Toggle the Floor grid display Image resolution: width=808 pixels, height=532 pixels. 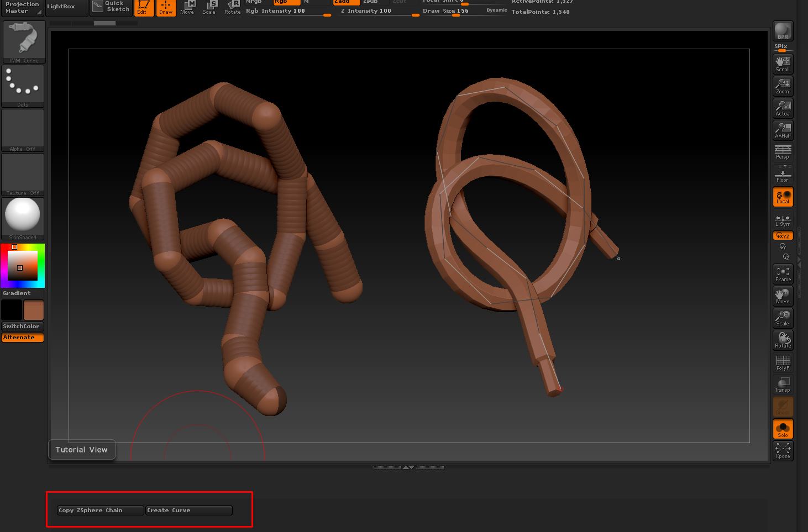[783, 174]
